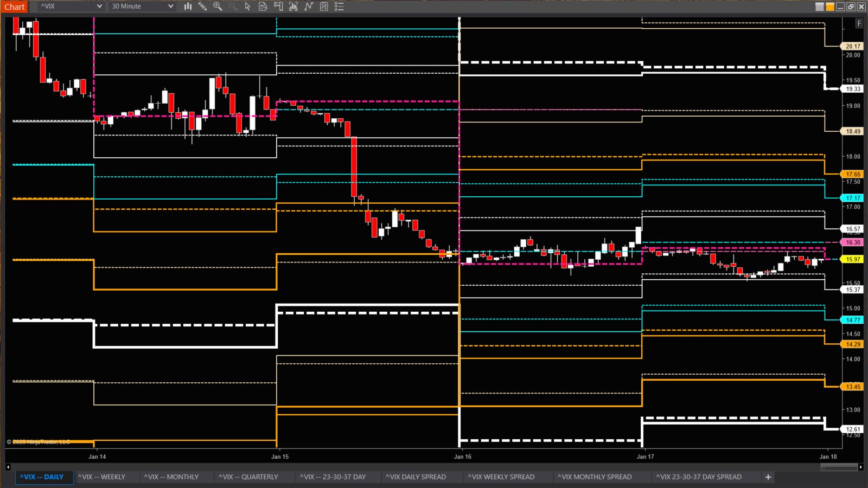Add a new chart tab with plus
The width and height of the screenshot is (868, 488).
click(x=768, y=477)
